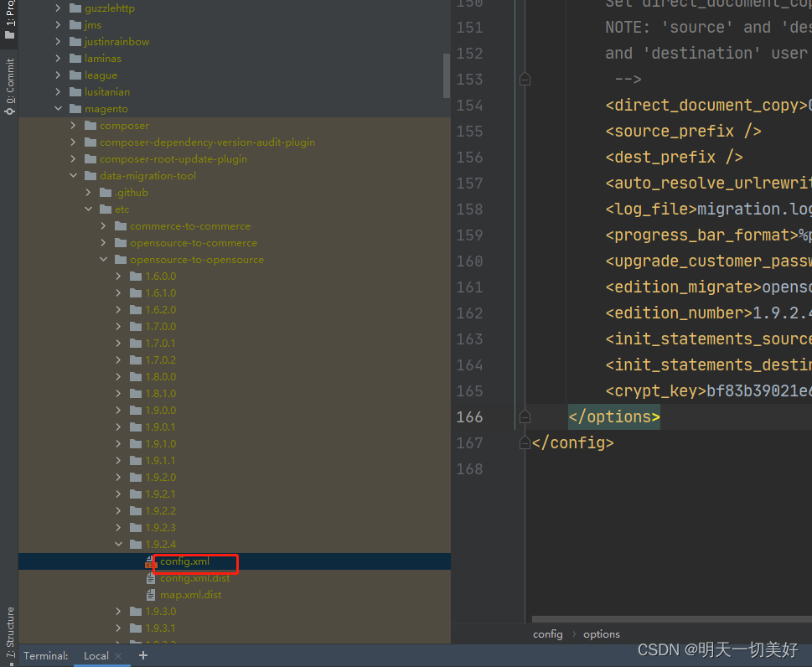
Task: Expand the composer folder
Action: coord(73,126)
